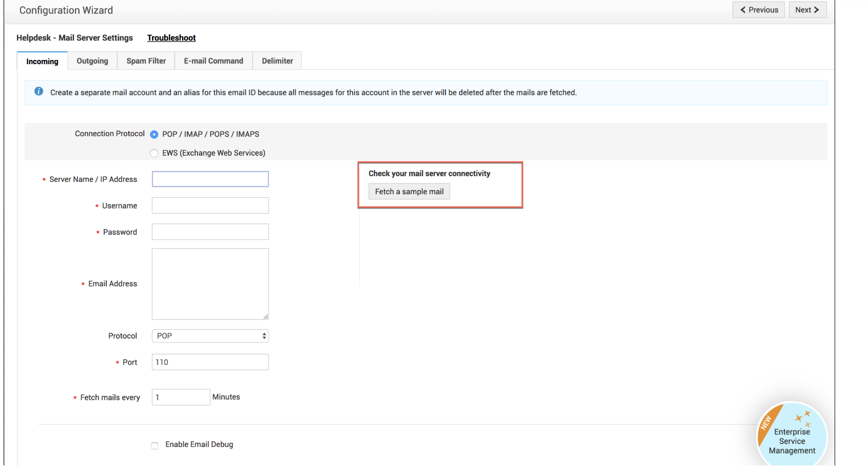Focus the Server Name / IP Address field
The image size is (868, 467).
210,179
